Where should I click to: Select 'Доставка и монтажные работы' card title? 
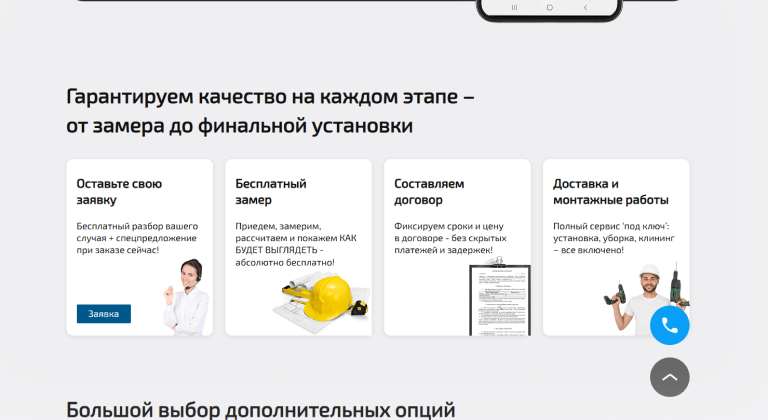click(610, 192)
